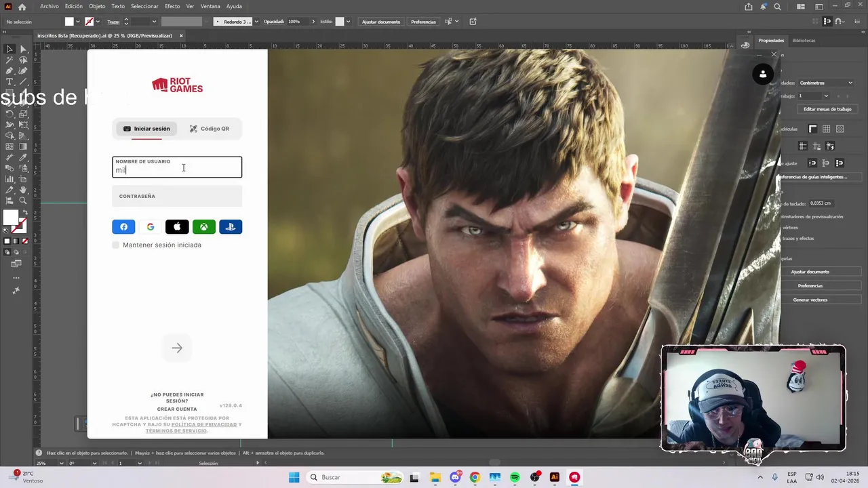The height and width of the screenshot is (488, 868).
Task: Open Edit Toolbar three dots
Action: coord(16,278)
